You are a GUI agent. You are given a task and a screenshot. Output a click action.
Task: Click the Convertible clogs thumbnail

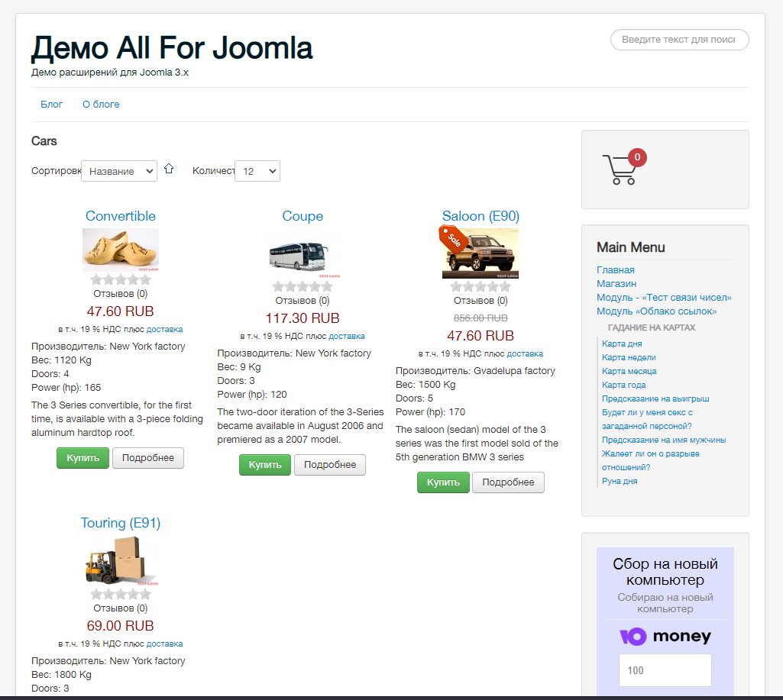(121, 250)
